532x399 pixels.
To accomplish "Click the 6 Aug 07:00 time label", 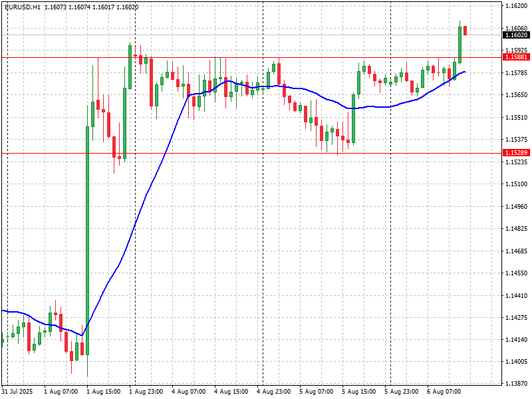I will point(444,392).
